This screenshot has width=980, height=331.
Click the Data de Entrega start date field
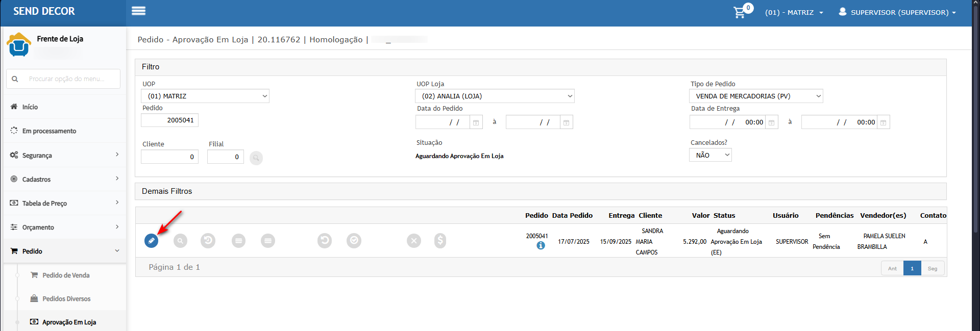(x=727, y=122)
